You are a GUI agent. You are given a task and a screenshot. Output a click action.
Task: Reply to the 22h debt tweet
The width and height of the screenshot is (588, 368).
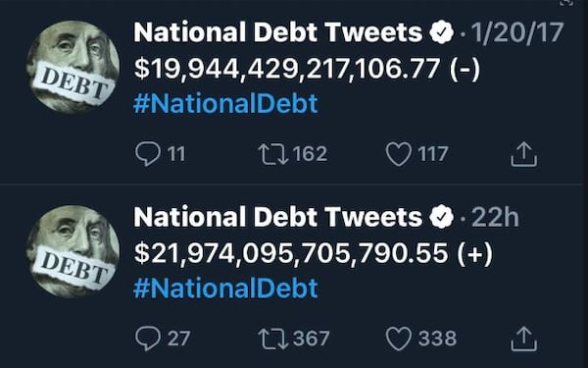pyautogui.click(x=148, y=338)
